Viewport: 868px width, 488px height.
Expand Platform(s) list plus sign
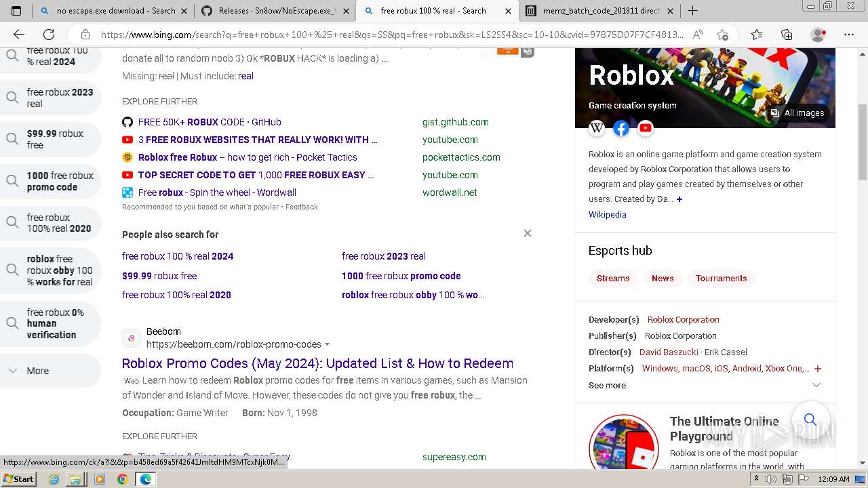coord(818,369)
